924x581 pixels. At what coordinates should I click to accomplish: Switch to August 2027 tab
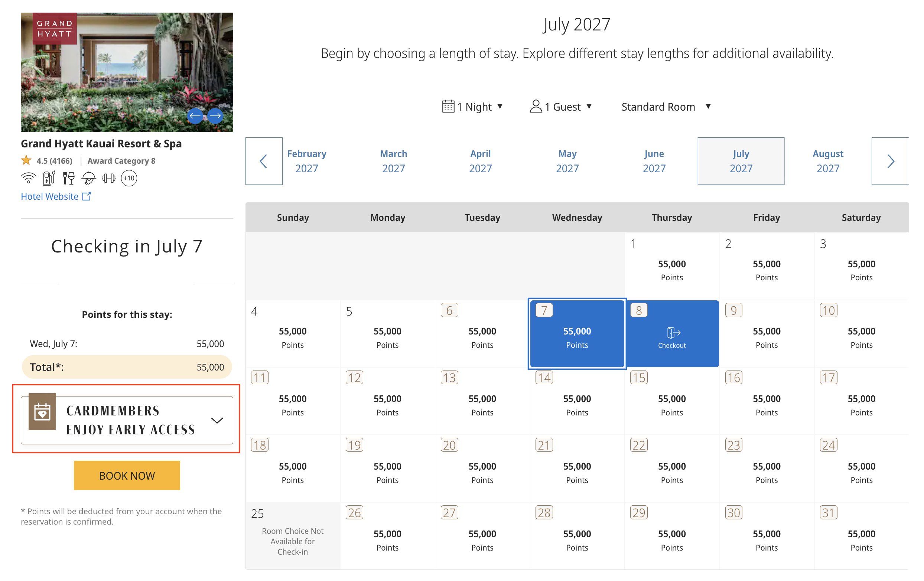(x=828, y=161)
